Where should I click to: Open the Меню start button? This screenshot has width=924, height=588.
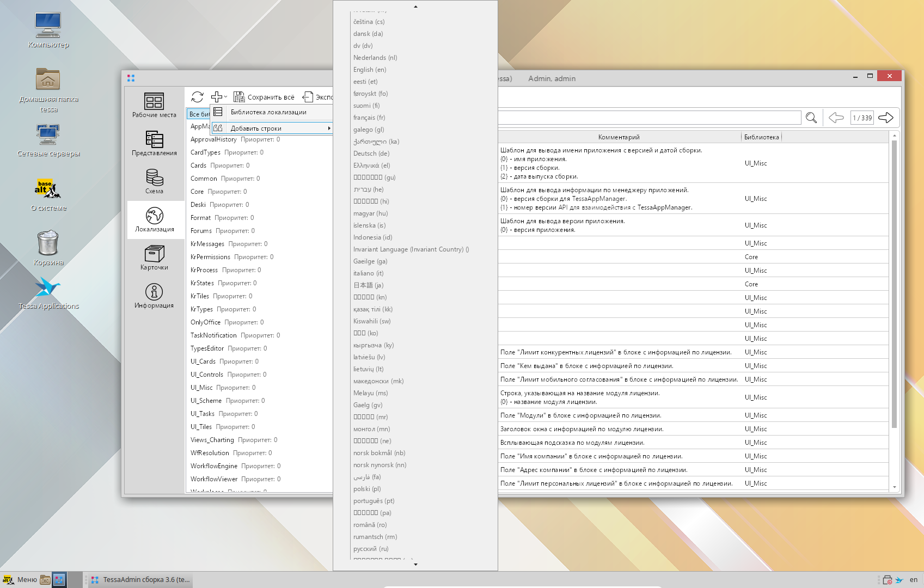(x=21, y=580)
